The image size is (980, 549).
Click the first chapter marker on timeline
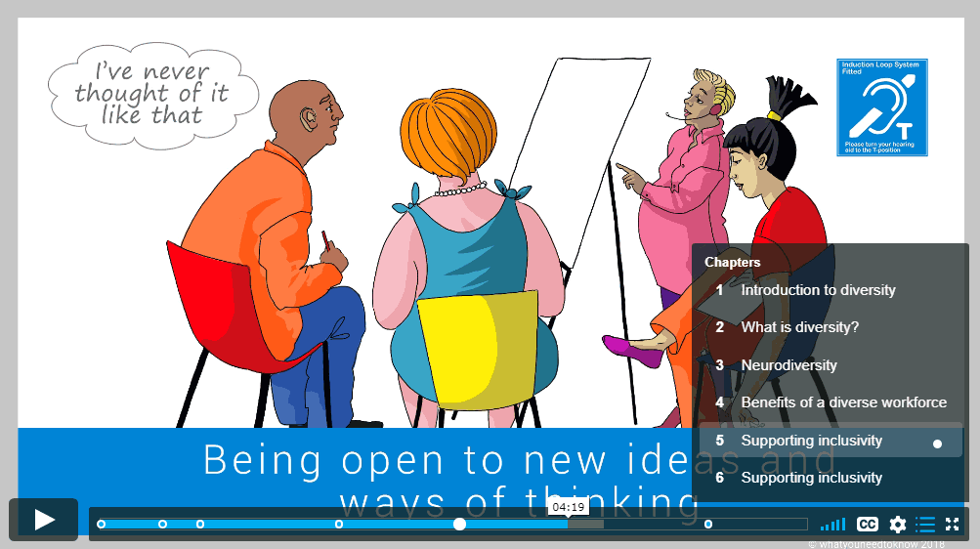coord(102,525)
